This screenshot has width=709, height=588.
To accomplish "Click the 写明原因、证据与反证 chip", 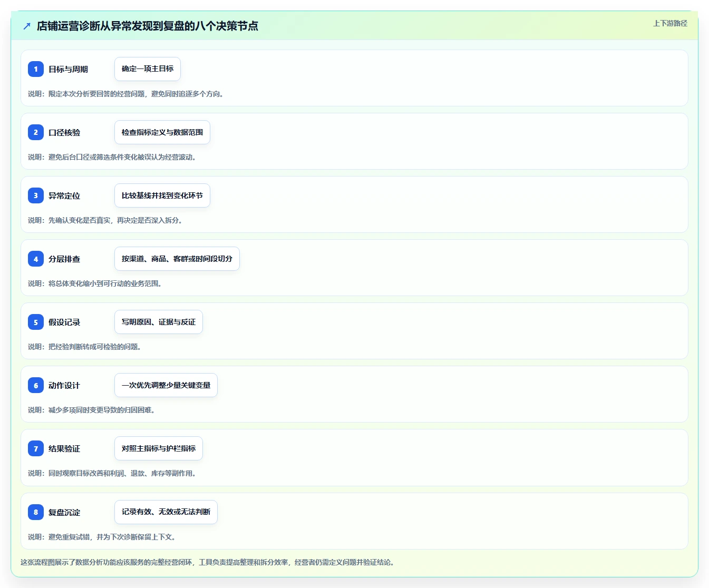I will click(x=159, y=322).
